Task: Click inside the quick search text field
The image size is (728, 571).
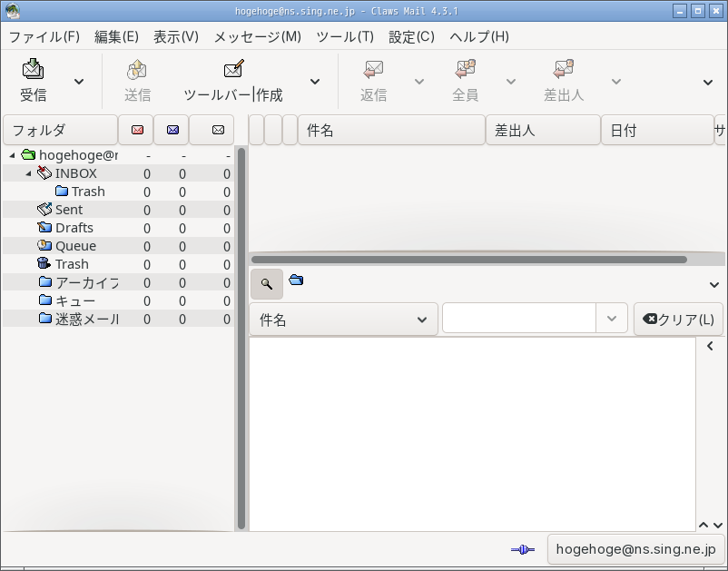Action: pos(519,319)
